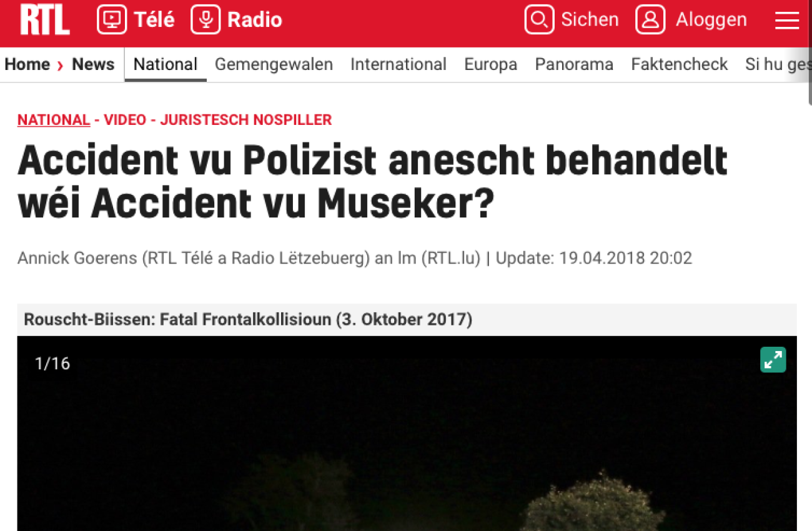Go to Home breadcrumb
The width and height of the screenshot is (812, 531).
[27, 64]
